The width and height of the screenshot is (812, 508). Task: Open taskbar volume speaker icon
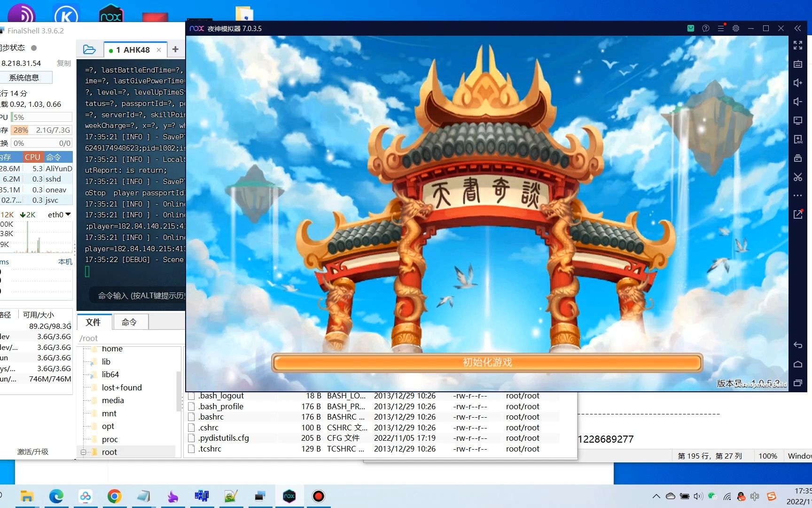click(x=698, y=496)
